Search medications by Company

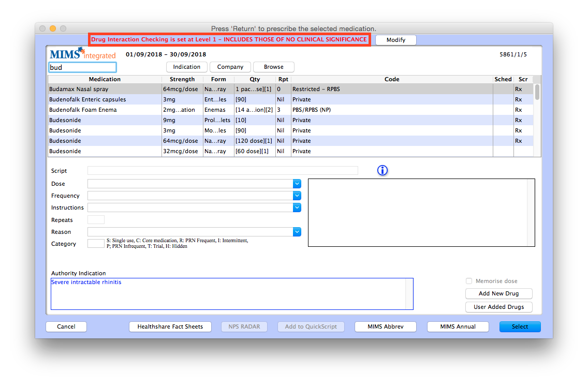(x=230, y=66)
